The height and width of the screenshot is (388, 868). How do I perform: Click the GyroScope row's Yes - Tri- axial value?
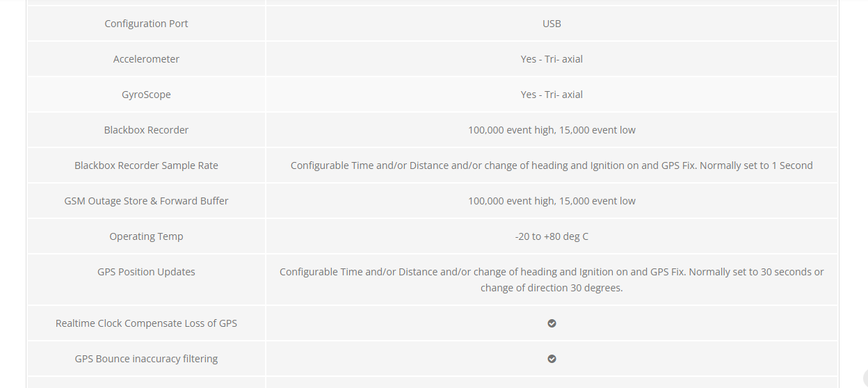click(x=552, y=95)
